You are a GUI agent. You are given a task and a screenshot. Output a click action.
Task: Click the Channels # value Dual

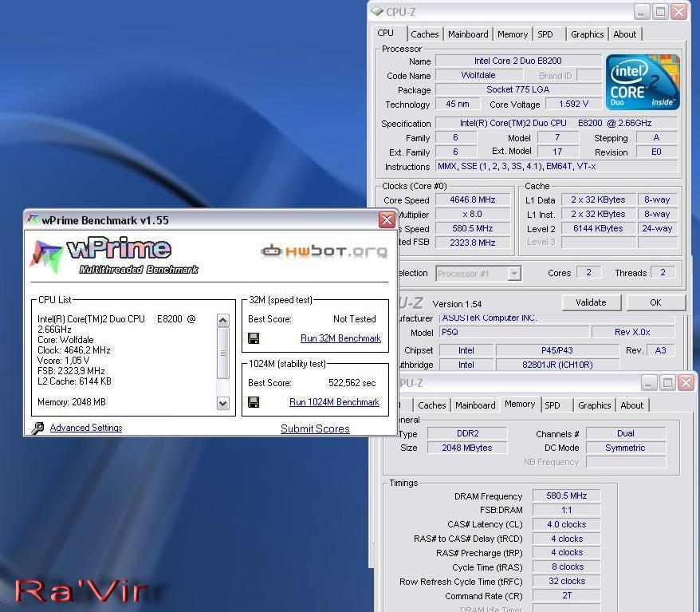point(626,433)
